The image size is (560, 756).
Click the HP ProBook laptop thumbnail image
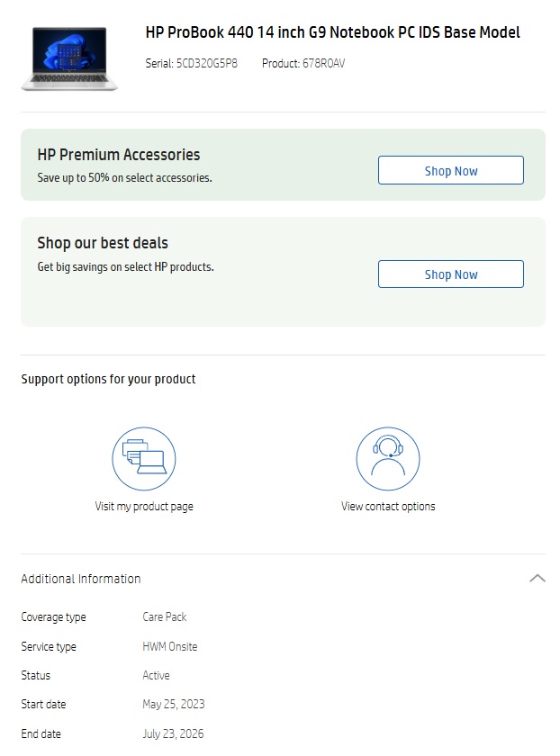click(x=69, y=58)
